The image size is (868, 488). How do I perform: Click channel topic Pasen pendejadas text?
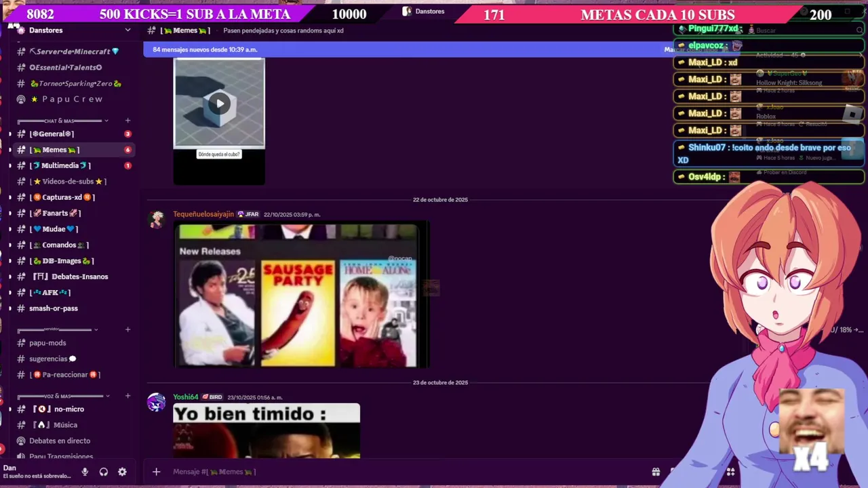(x=283, y=30)
